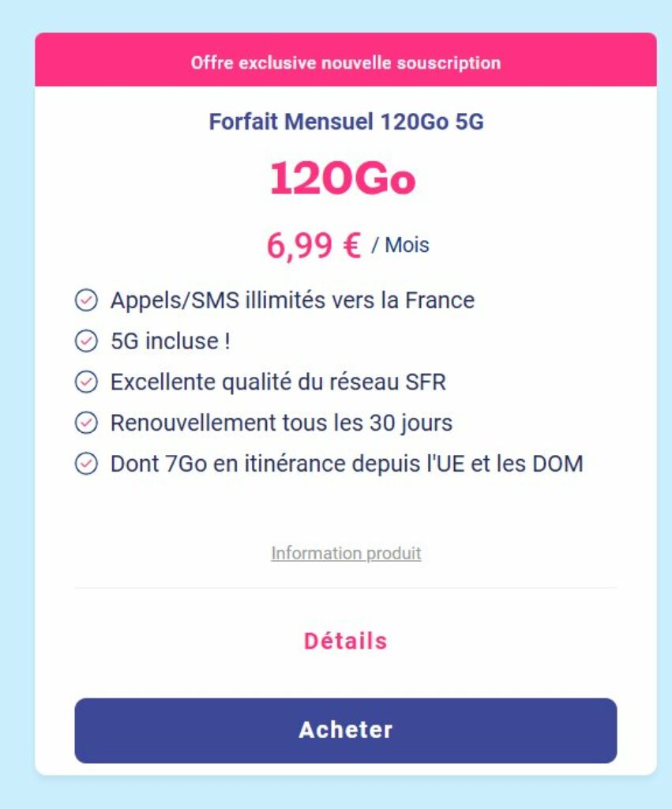
Task: Click the checkmark next to Excellente qualité
Action: pos(85,382)
